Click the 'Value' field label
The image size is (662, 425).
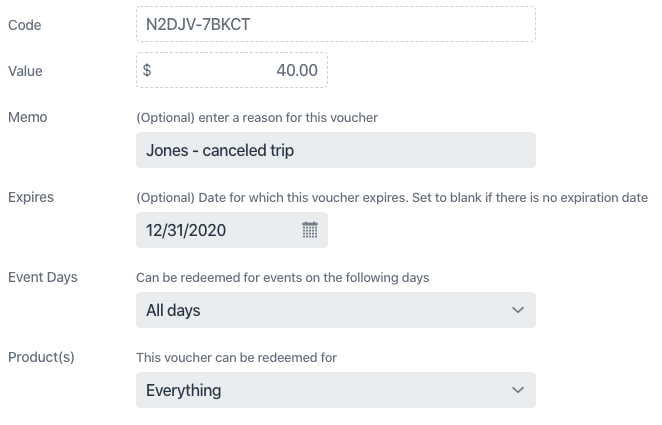pos(25,71)
